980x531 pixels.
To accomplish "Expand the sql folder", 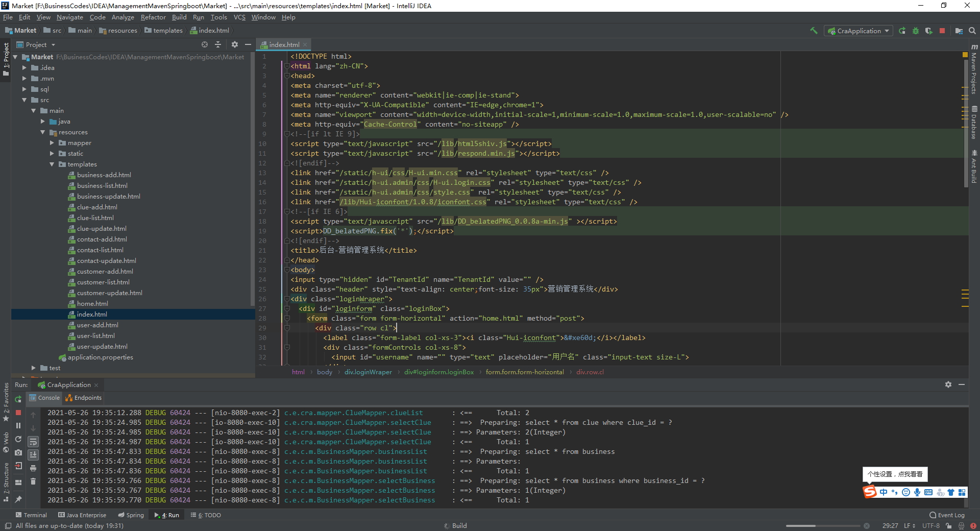I will pyautogui.click(x=24, y=89).
